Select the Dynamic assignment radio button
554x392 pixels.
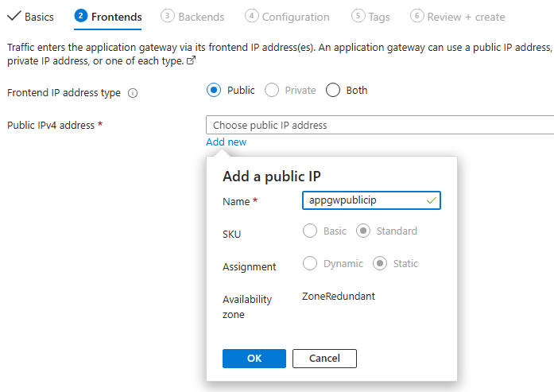[310, 264]
